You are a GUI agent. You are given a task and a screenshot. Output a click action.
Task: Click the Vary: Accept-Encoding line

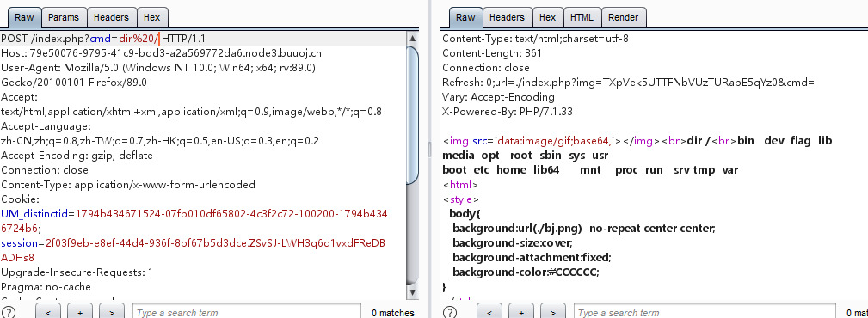498,97
